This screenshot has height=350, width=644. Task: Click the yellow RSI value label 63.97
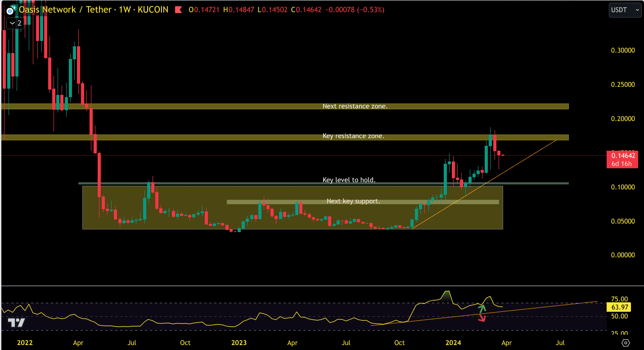(x=620, y=307)
